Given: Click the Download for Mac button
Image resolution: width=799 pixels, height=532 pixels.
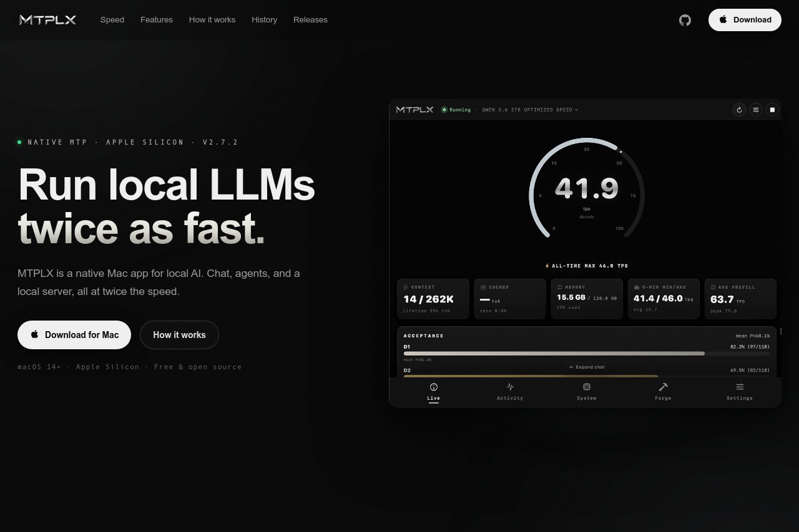Looking at the screenshot, I should pyautogui.click(x=74, y=335).
